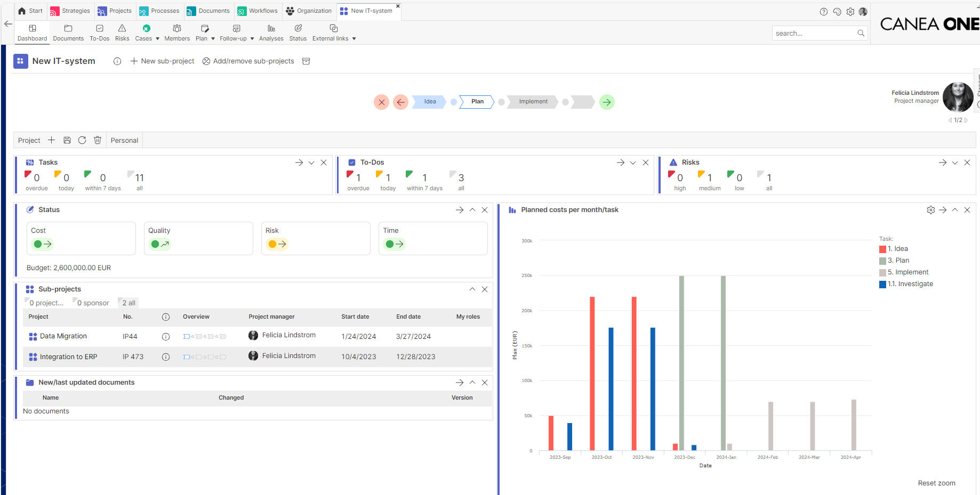
Task: Collapse the Sub-projects panel
Action: pos(472,289)
